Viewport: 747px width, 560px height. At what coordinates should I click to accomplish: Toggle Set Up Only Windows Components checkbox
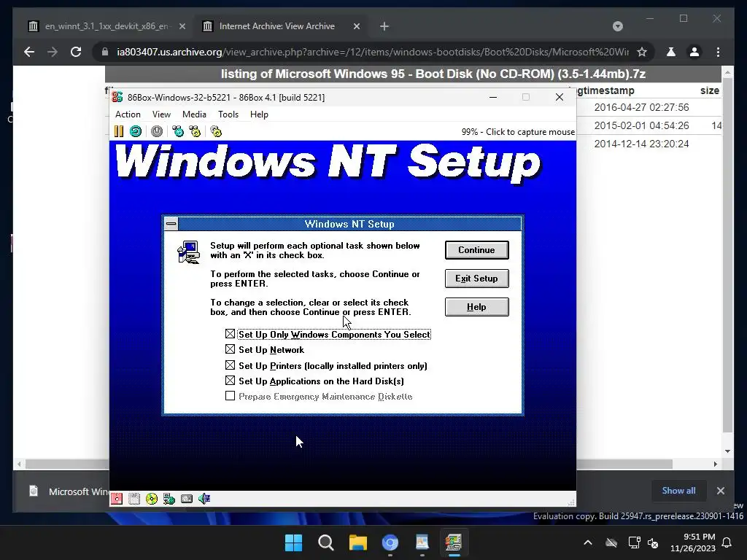230,334
